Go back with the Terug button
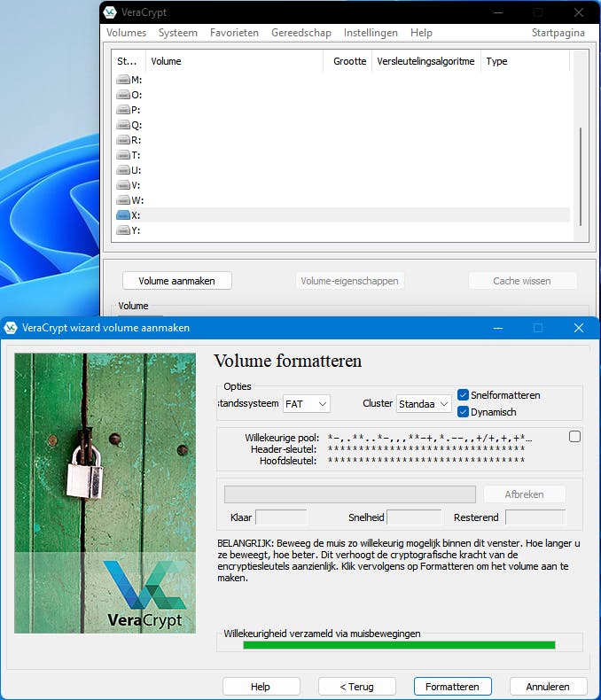 356,687
